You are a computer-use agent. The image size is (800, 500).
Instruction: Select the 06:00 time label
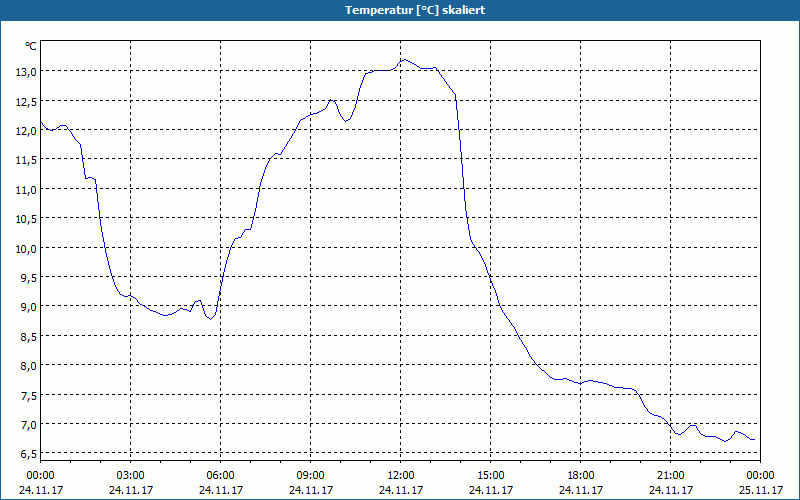[x=220, y=476]
